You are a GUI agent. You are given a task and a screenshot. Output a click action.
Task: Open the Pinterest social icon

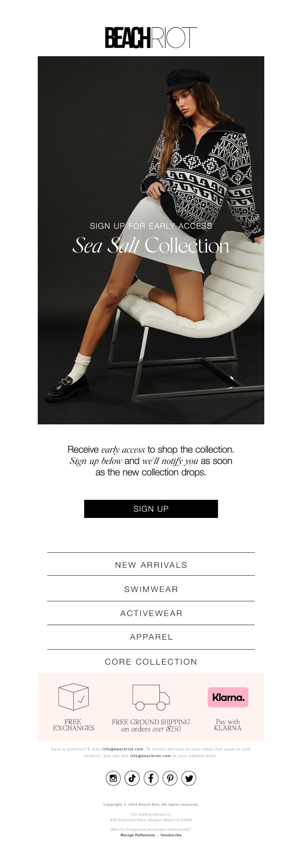pyautogui.click(x=170, y=778)
